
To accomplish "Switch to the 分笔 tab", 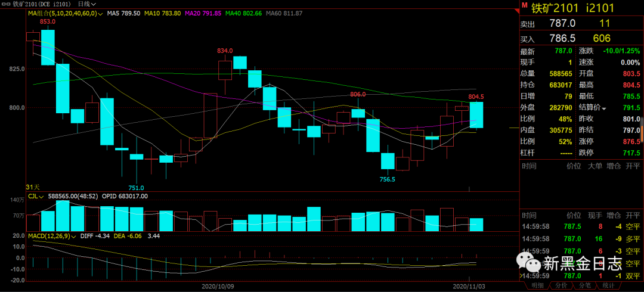I will [584, 285].
